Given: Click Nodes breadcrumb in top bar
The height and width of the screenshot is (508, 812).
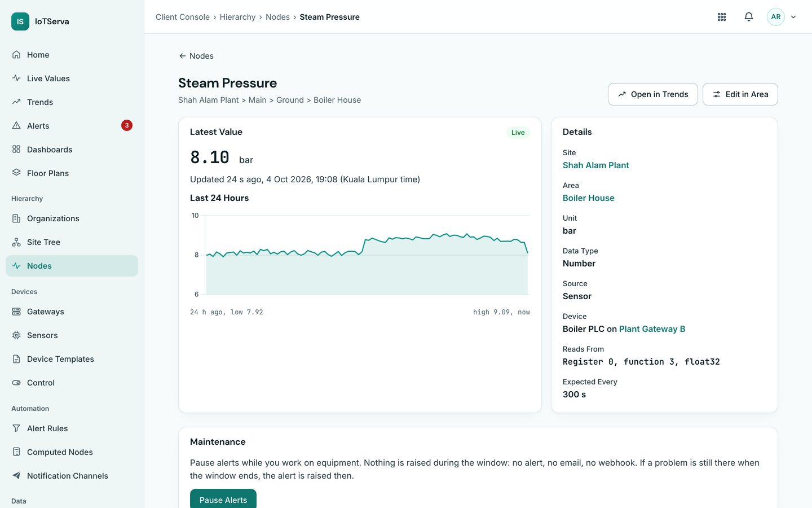Looking at the screenshot, I should pos(277,17).
